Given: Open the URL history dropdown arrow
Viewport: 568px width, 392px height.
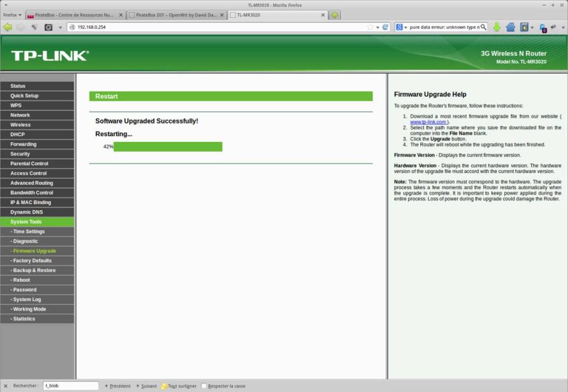Looking at the screenshot, I should tap(378, 27).
